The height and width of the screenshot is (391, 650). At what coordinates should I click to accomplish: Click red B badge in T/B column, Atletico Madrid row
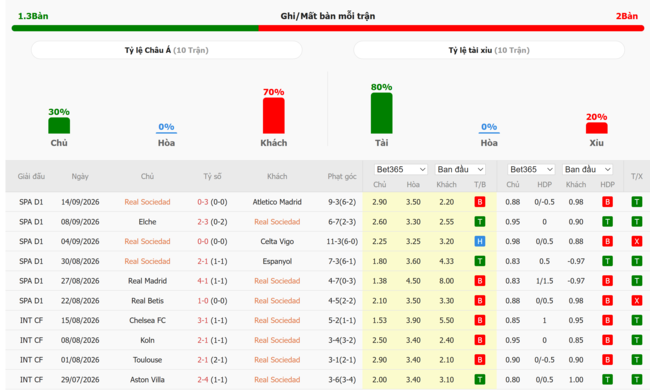[480, 202]
